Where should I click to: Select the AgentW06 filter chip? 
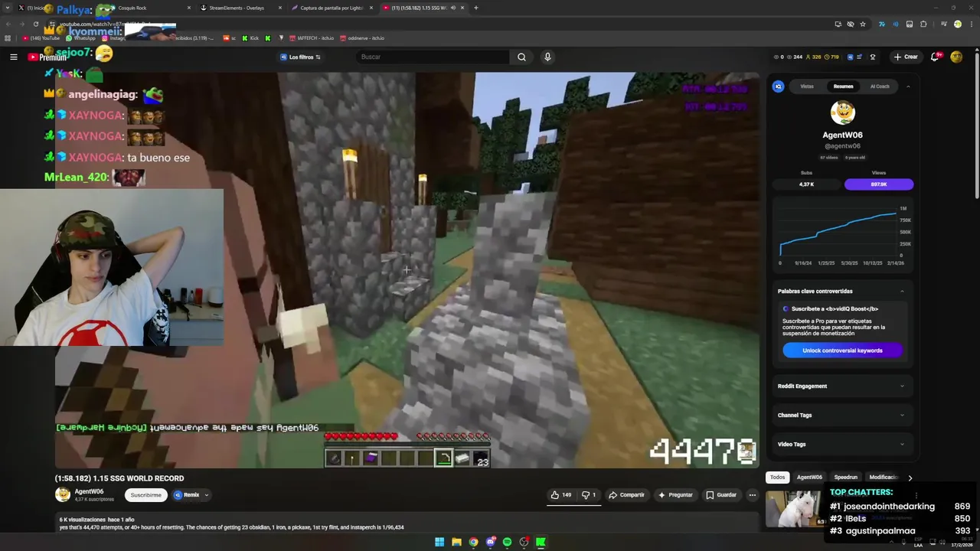(x=809, y=478)
